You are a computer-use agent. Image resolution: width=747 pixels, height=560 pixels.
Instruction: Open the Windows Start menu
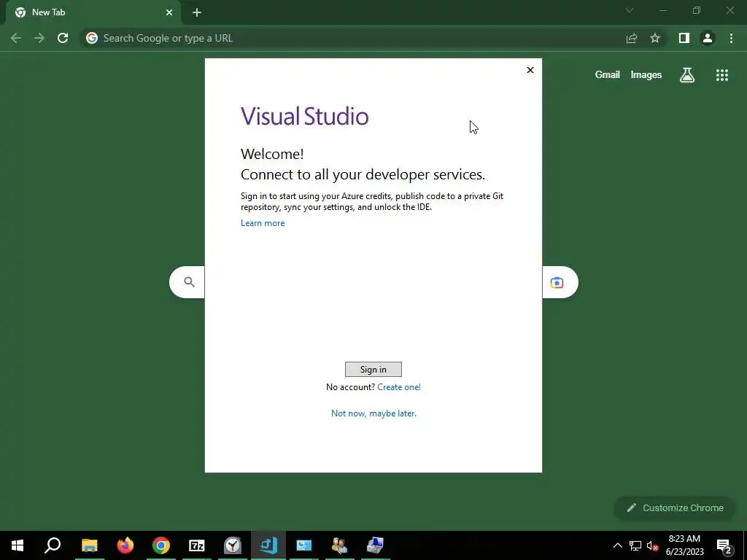18,545
